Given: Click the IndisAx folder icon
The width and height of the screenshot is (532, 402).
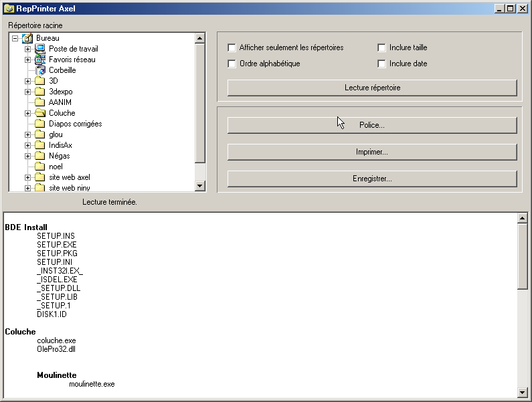Looking at the screenshot, I should [x=40, y=145].
